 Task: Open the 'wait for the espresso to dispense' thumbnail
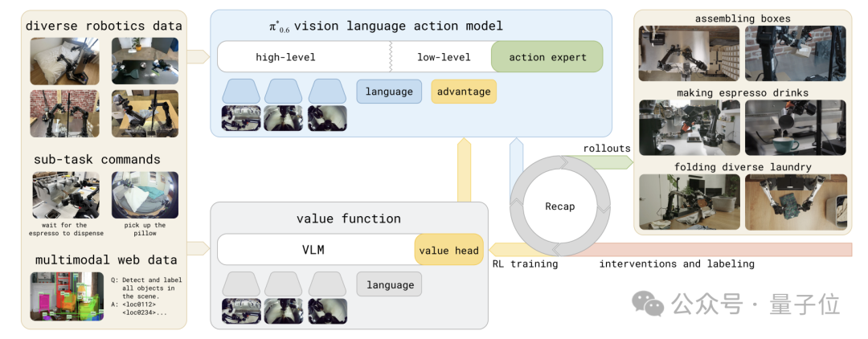point(67,194)
